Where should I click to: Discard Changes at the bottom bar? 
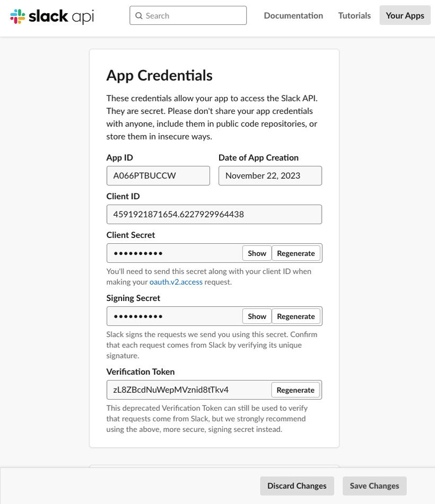point(297,485)
